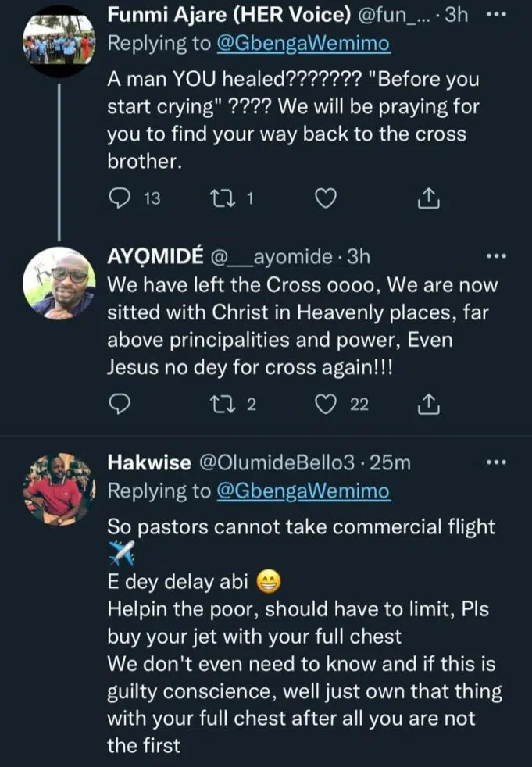
Task: Open Hakwise's profile from display name
Action: tap(148, 463)
